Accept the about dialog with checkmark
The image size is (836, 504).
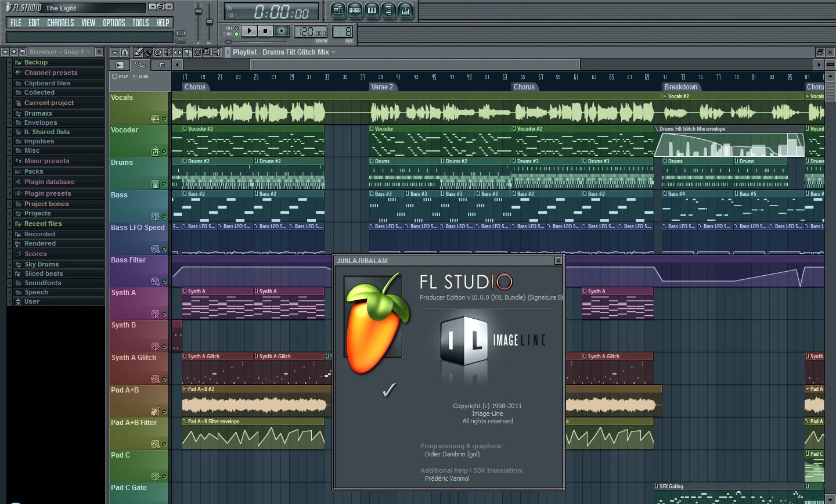(x=389, y=390)
